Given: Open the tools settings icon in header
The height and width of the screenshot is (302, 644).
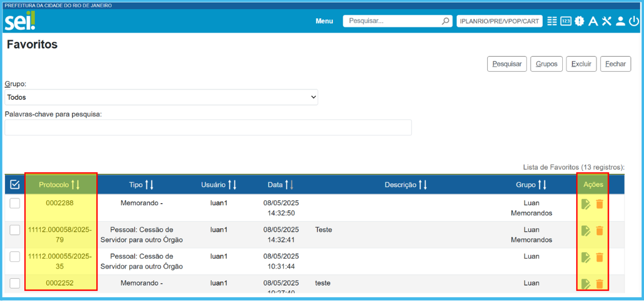Looking at the screenshot, I should point(606,21).
